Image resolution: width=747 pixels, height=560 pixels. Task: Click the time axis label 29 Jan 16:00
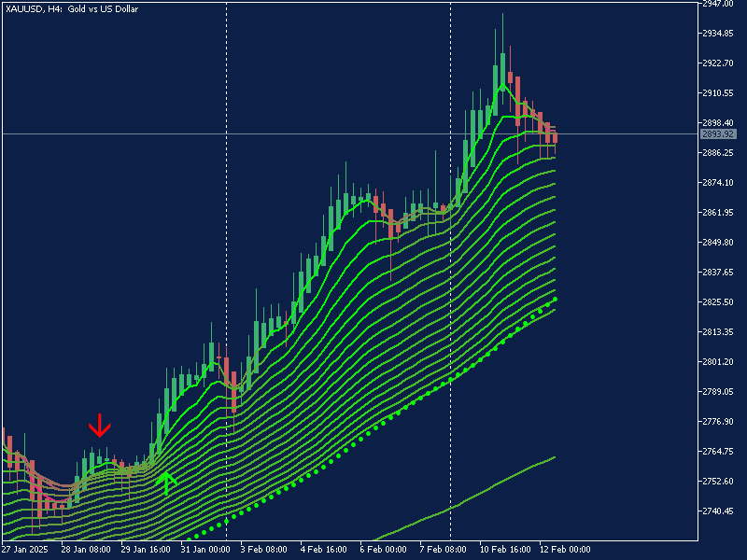(x=146, y=550)
